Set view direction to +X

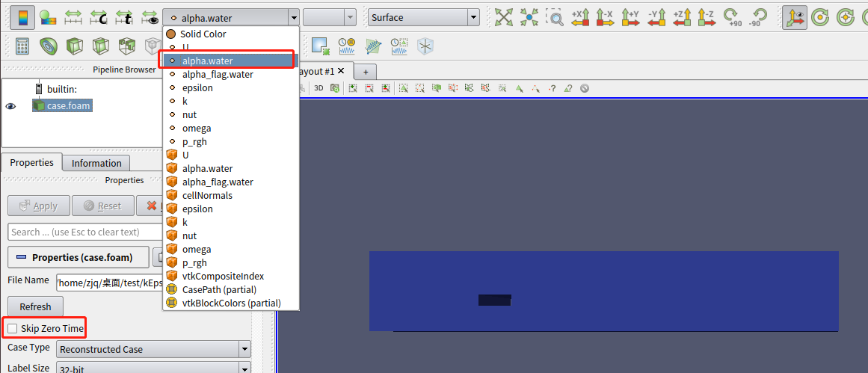pos(580,17)
